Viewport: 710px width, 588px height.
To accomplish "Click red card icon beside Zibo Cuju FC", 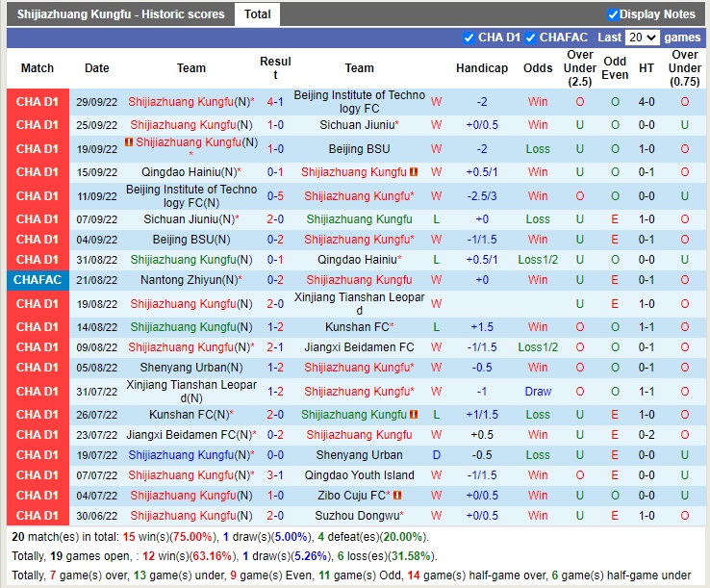I will 396,496.
